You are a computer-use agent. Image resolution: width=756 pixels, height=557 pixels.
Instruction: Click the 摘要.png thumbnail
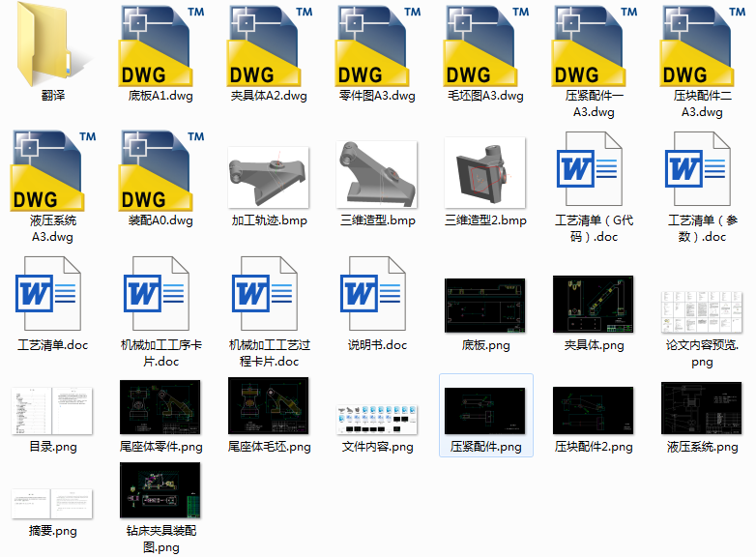[x=52, y=504]
